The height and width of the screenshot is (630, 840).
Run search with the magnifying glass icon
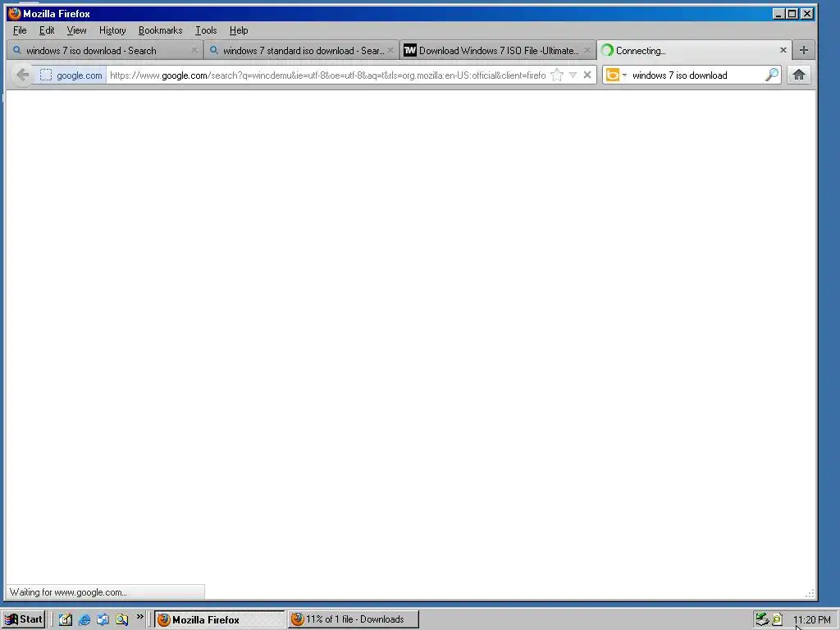tap(772, 75)
